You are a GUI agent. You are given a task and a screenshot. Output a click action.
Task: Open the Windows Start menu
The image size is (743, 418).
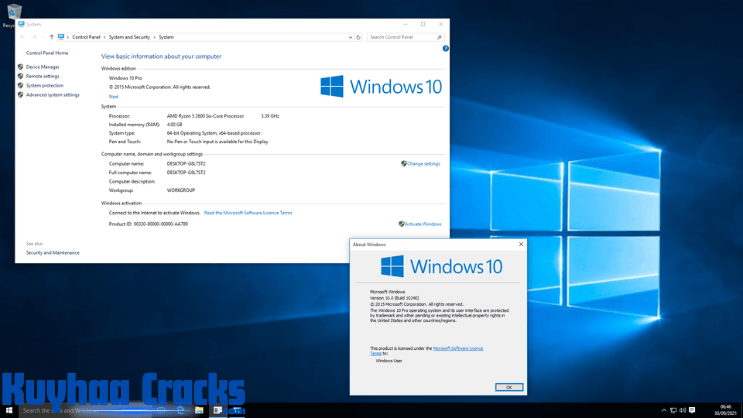point(8,410)
